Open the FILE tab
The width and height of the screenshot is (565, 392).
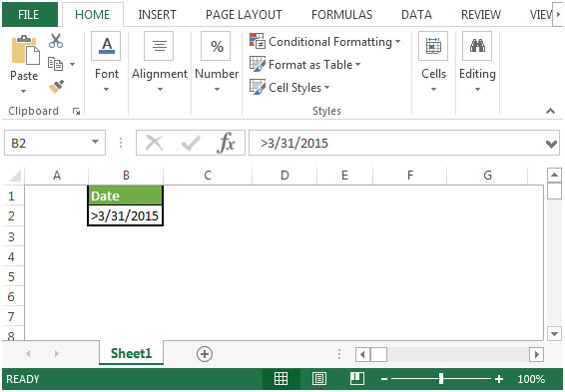tap(29, 14)
